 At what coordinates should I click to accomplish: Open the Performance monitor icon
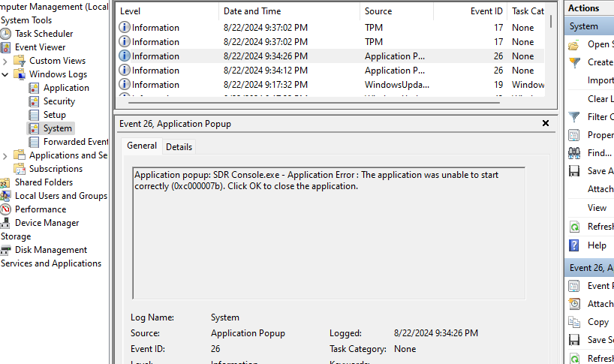point(5,210)
